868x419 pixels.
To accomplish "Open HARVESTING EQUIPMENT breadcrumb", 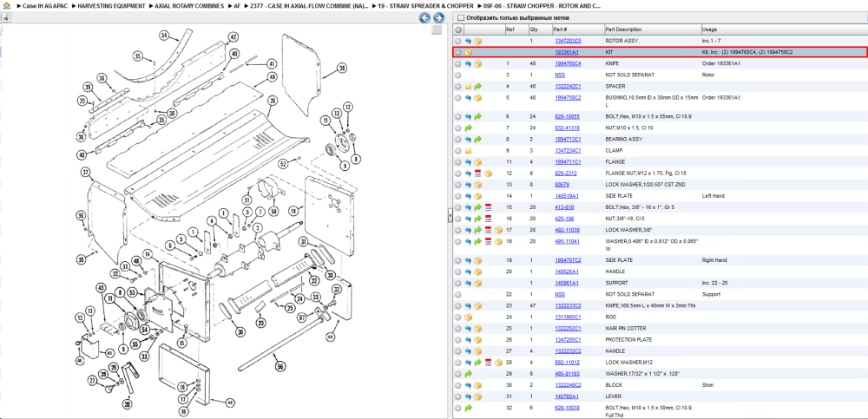I will click(x=109, y=5).
